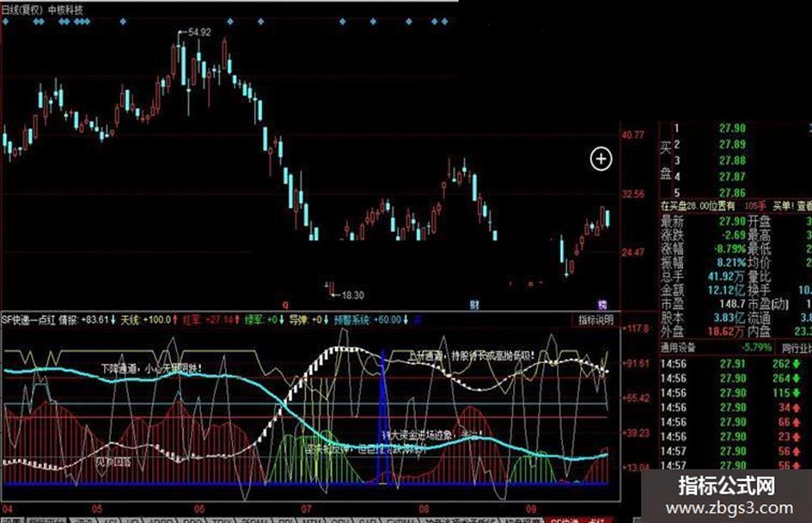Click the 见顶回落 annotation text
812x523 pixels.
[x=113, y=461]
